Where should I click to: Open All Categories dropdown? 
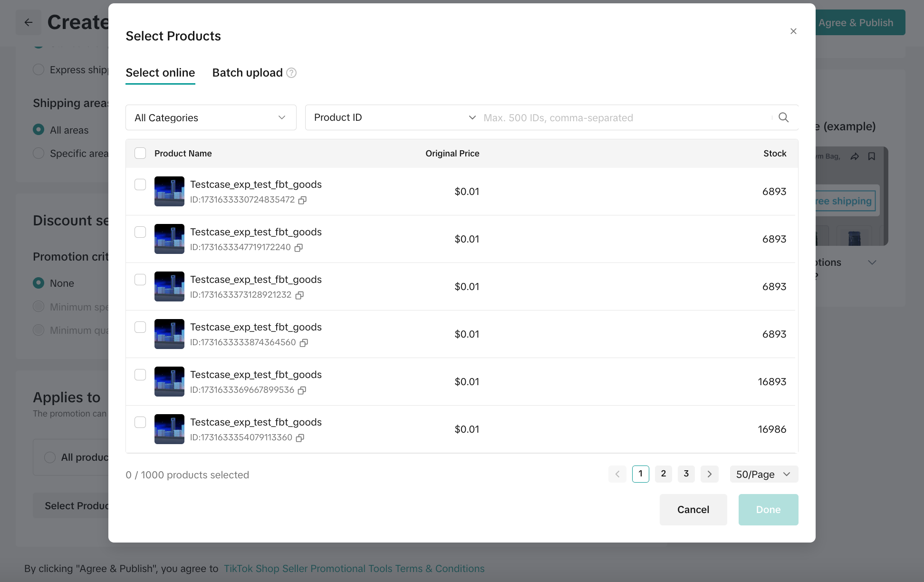(x=211, y=117)
